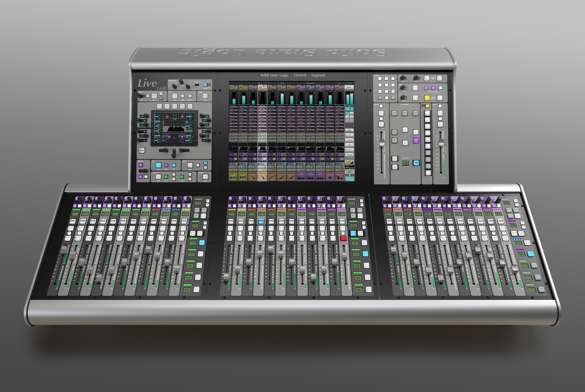Tap the Next channel arrow on the small screen
Image resolution: width=585 pixels, height=392 pixels.
[x=182, y=117]
